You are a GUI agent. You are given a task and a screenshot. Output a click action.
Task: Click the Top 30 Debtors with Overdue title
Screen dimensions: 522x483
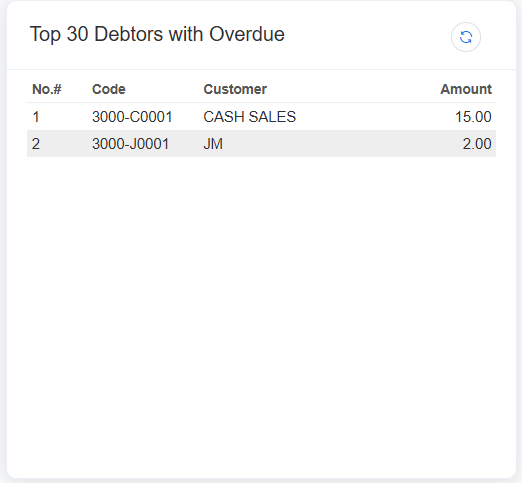pos(157,34)
